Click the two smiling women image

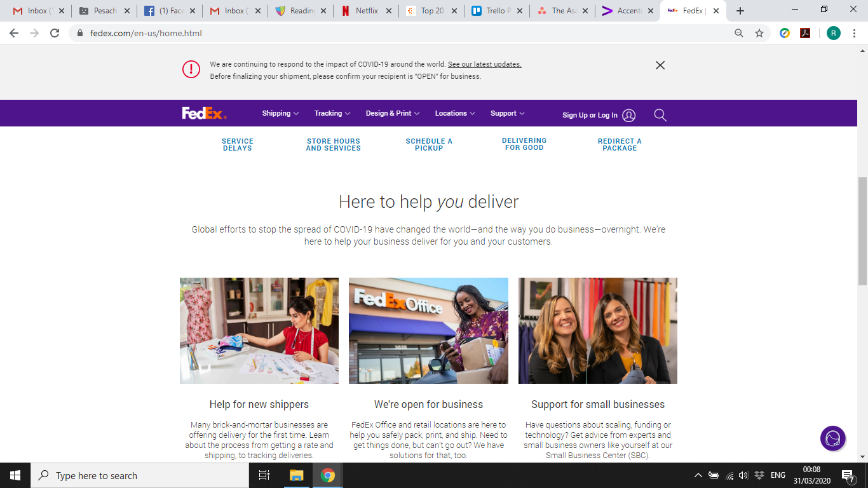(598, 330)
